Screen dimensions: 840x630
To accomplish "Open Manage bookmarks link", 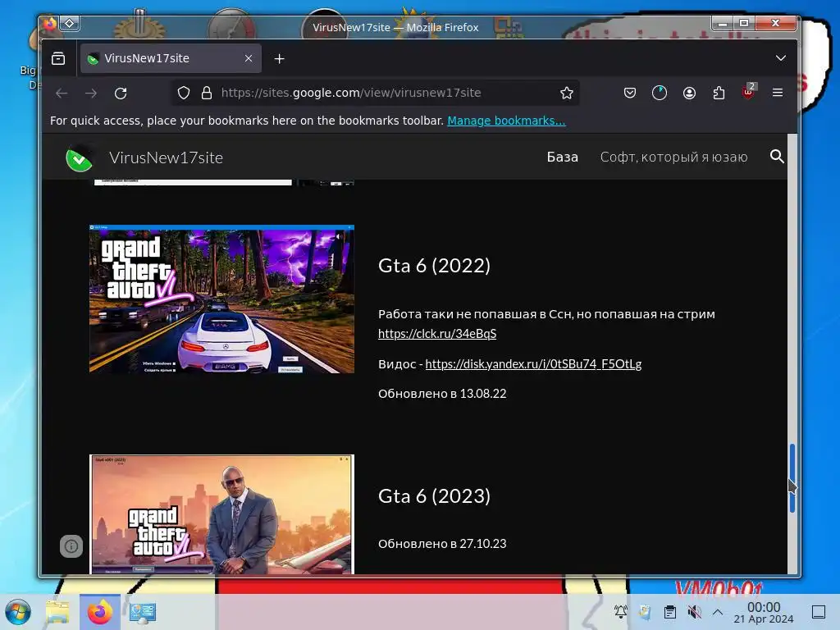I will [x=506, y=121].
